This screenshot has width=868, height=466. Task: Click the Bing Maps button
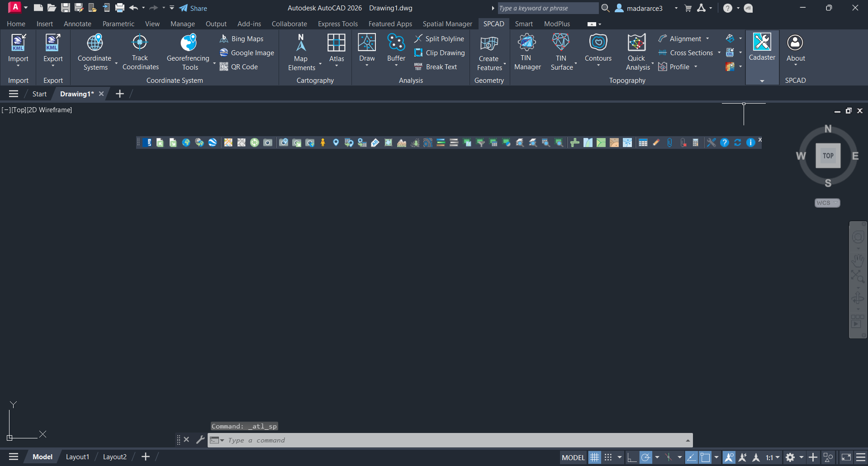242,39
